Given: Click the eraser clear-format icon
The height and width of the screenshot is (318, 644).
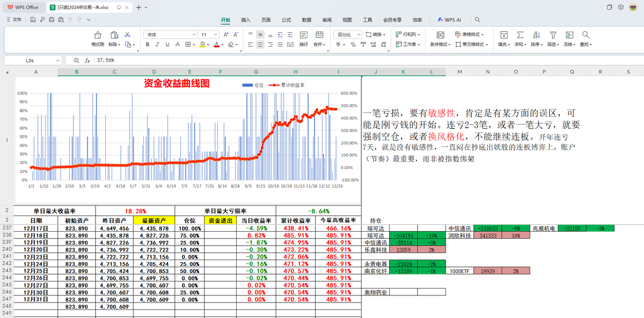Looking at the screenshot, I should [230, 45].
